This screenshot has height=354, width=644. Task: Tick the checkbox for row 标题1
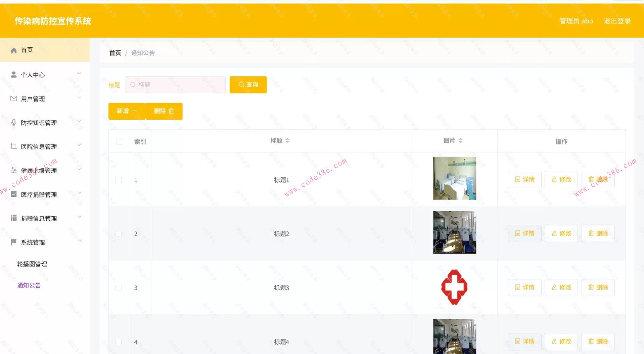coord(119,180)
